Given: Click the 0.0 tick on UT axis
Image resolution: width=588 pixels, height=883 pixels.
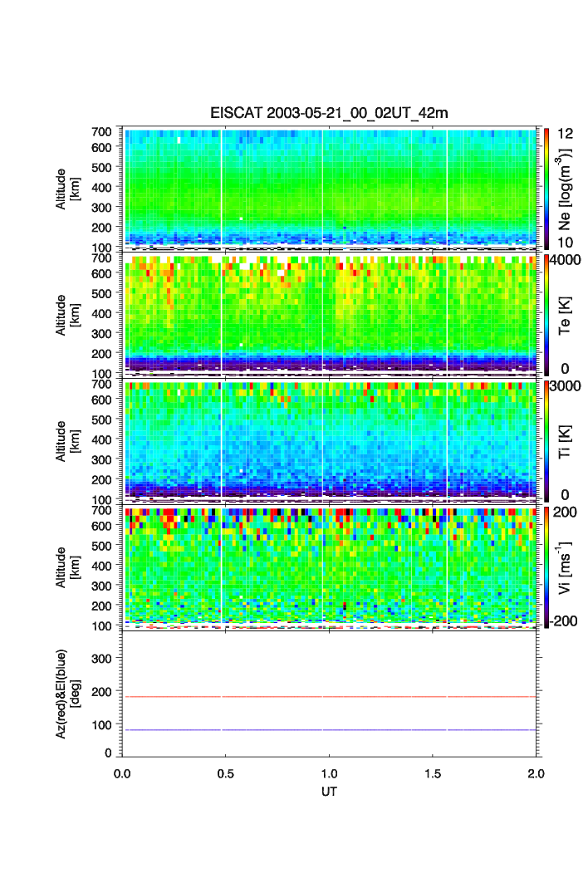Looking at the screenshot, I should [122, 773].
